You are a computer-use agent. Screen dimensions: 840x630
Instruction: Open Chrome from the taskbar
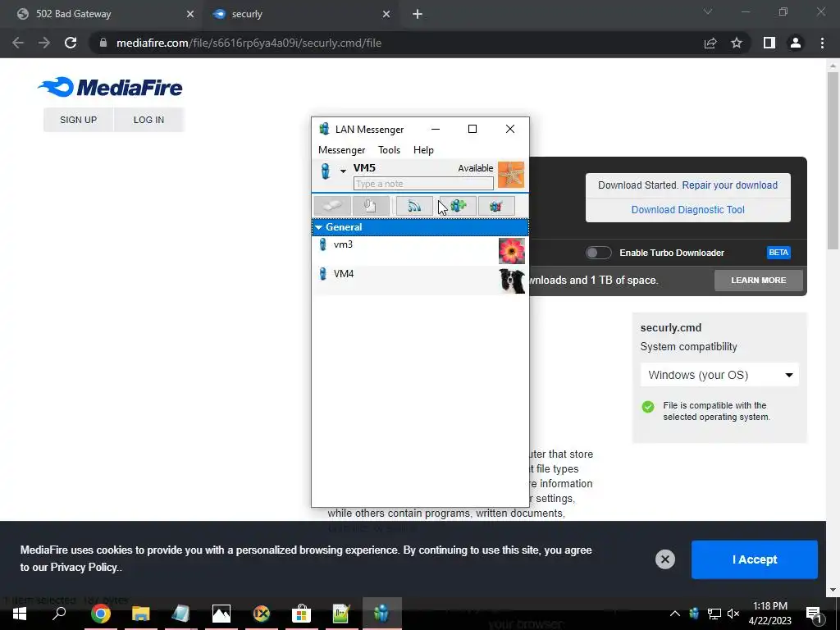[100, 614]
